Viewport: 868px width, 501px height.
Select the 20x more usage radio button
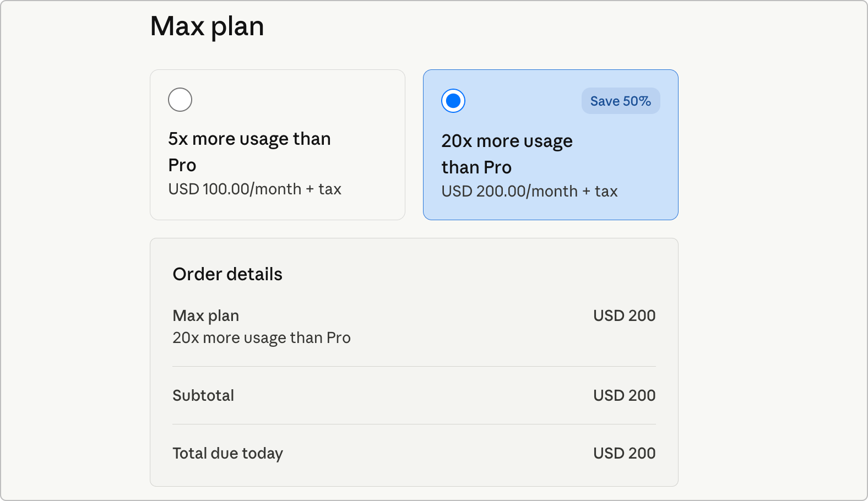[453, 101]
